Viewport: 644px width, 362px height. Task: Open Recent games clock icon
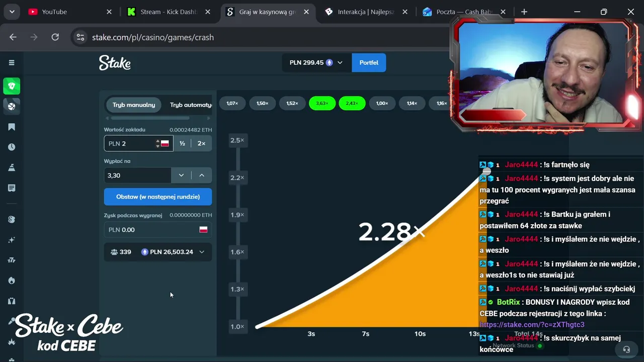pyautogui.click(x=12, y=147)
